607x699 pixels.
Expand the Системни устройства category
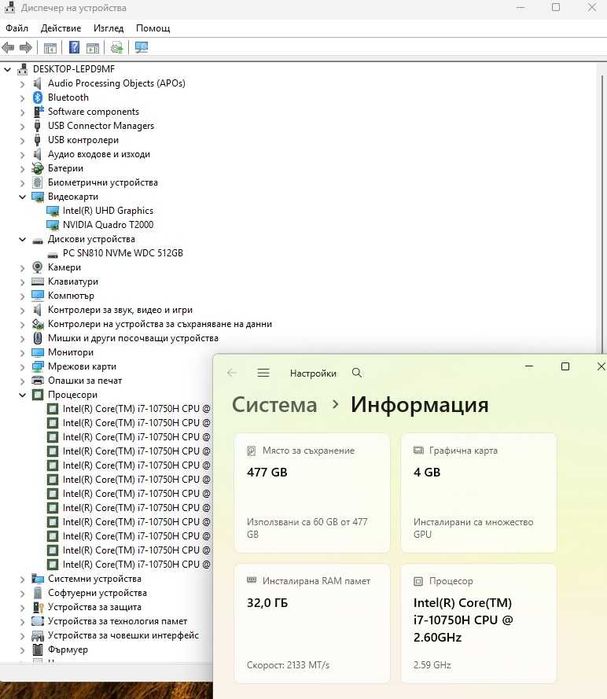pos(22,579)
